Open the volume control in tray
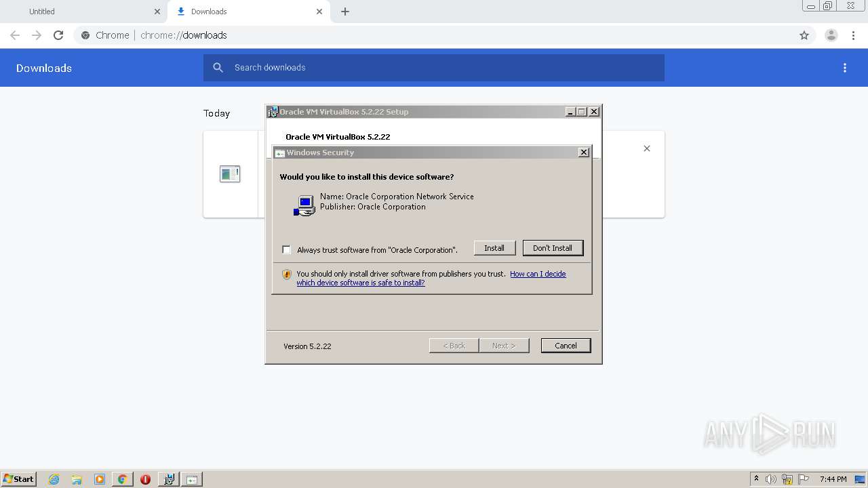The image size is (868, 488). [771, 479]
